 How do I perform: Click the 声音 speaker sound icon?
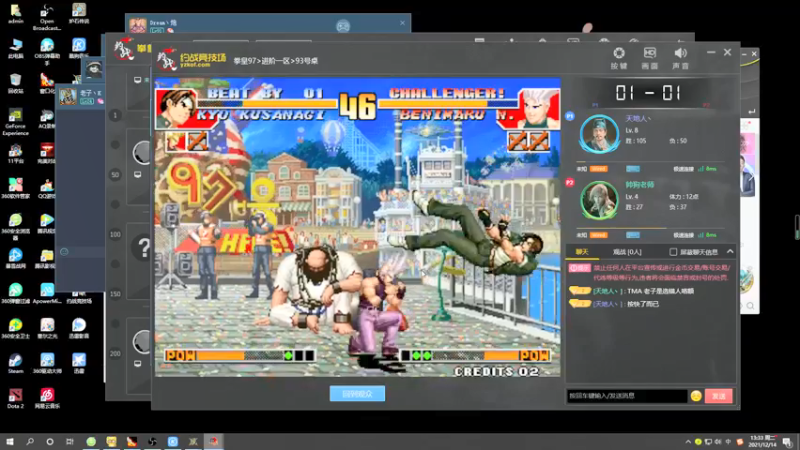[x=680, y=58]
